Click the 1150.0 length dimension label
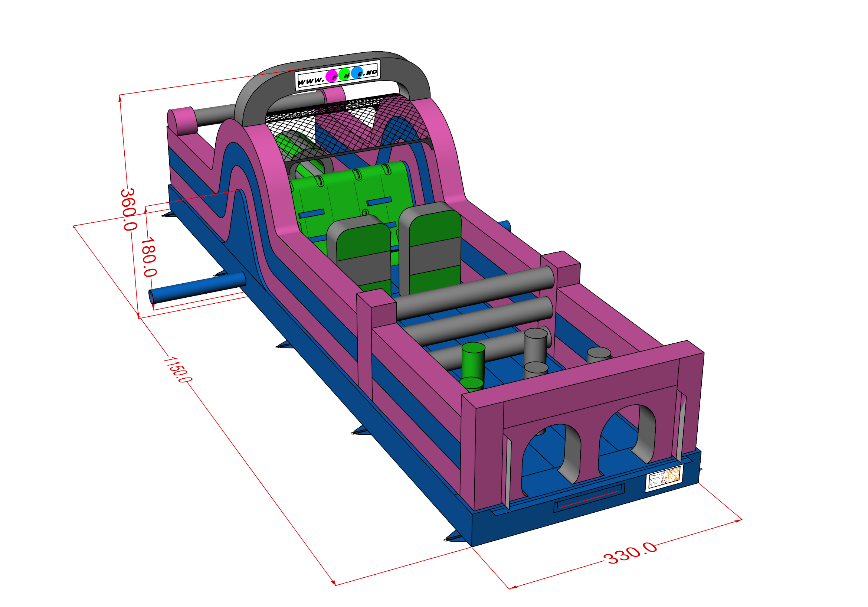Viewport: 868px width, 607px height. point(178,370)
